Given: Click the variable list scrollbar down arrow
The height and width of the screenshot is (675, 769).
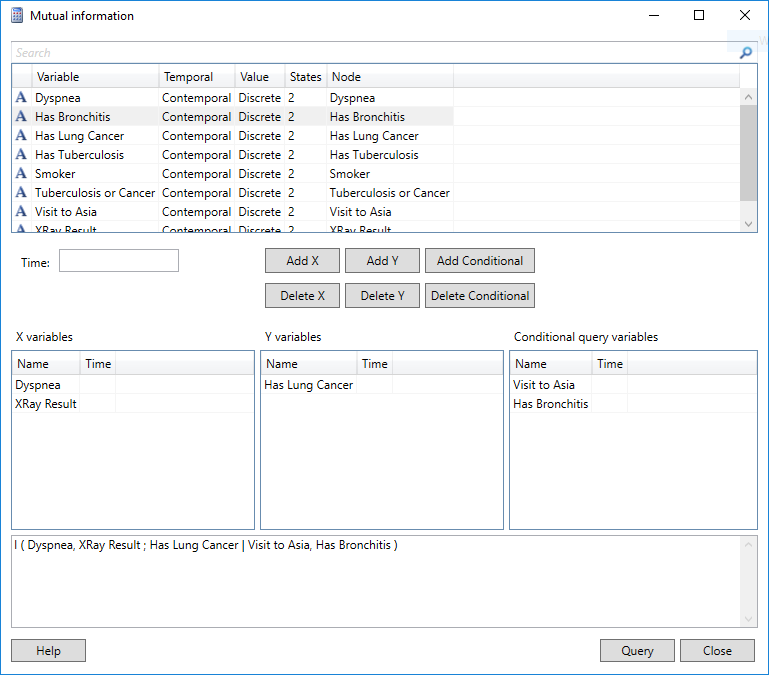Looking at the screenshot, I should [748, 224].
